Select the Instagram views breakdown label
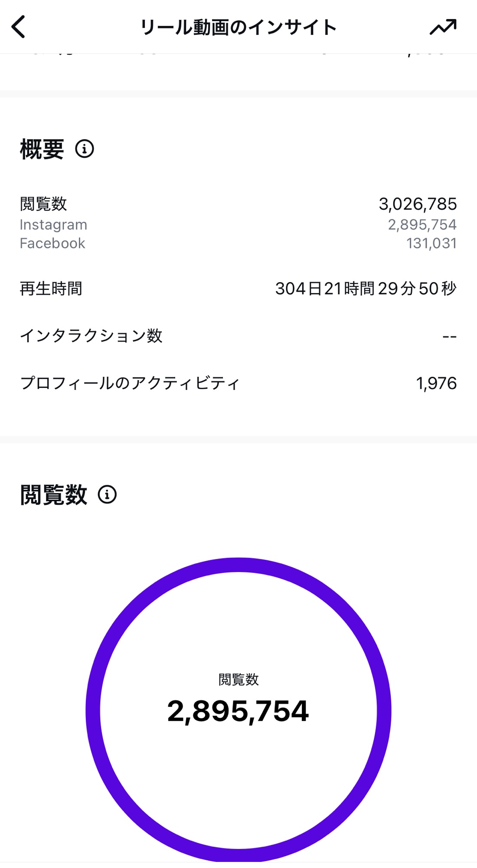The image size is (477, 868). coord(53,225)
